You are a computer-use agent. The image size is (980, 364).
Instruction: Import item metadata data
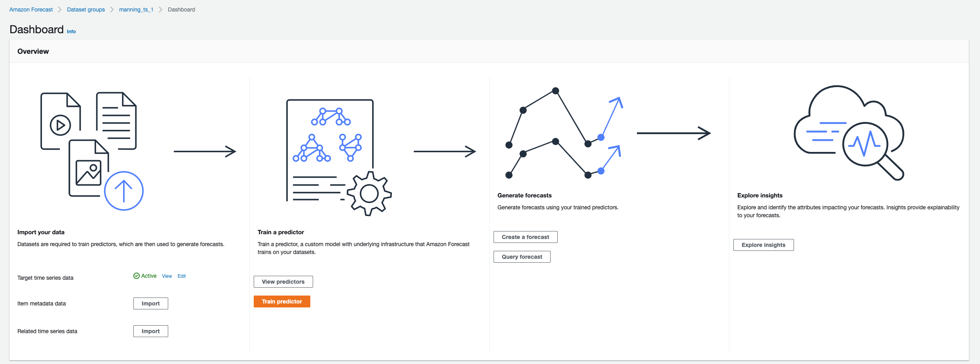point(150,303)
